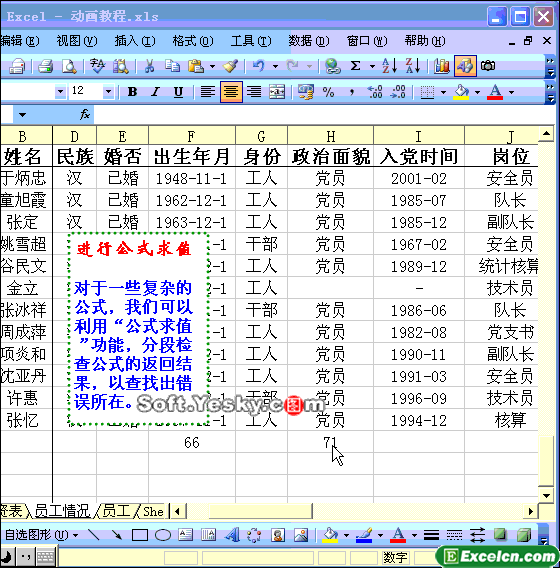Image resolution: width=560 pixels, height=568 pixels.
Task: Open the font name dropdown arrow
Action: coord(60,92)
